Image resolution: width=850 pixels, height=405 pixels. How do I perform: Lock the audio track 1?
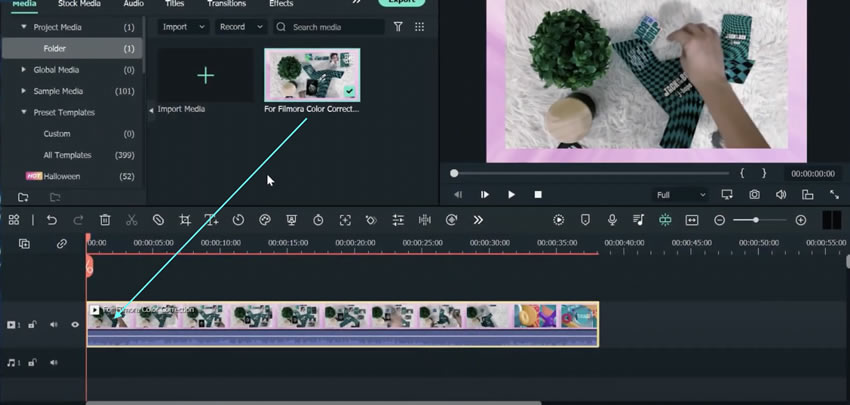(x=33, y=363)
